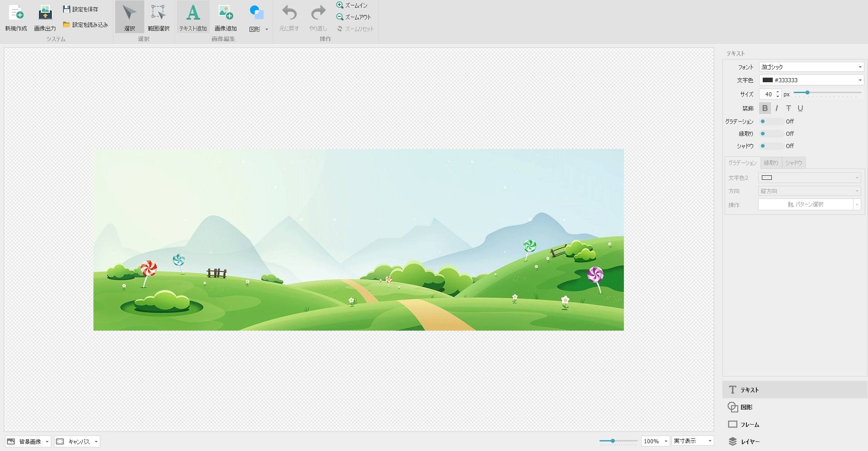Activate the 選択 arrow tool
This screenshot has height=451, width=868.
[x=129, y=17]
